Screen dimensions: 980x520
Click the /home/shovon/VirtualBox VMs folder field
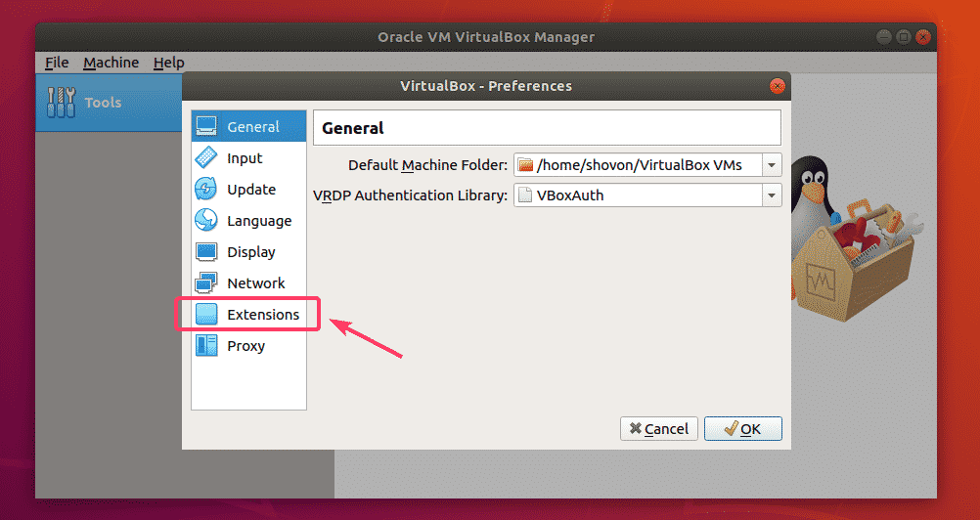point(638,165)
